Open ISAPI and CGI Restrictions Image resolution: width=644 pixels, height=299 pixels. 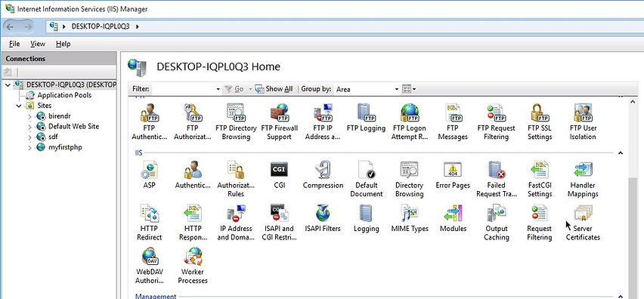(x=279, y=222)
